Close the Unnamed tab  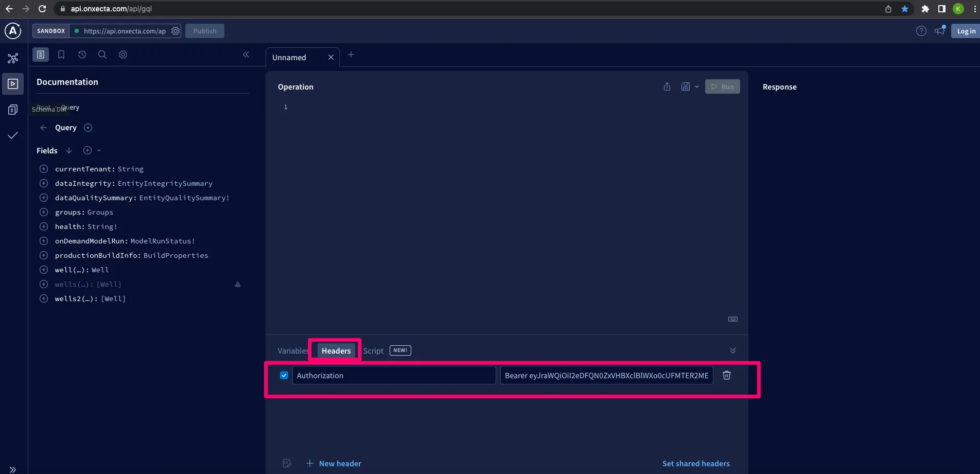(x=331, y=58)
